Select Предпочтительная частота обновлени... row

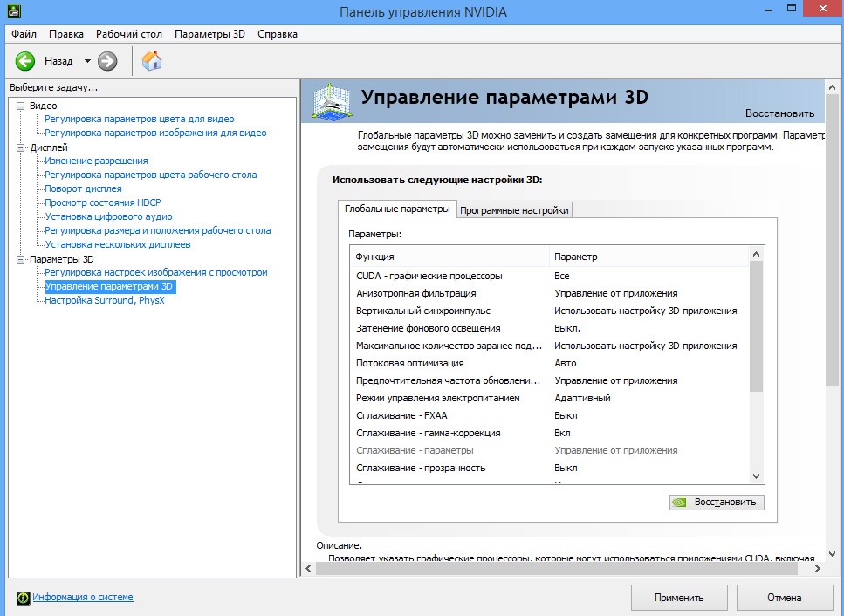coord(549,381)
